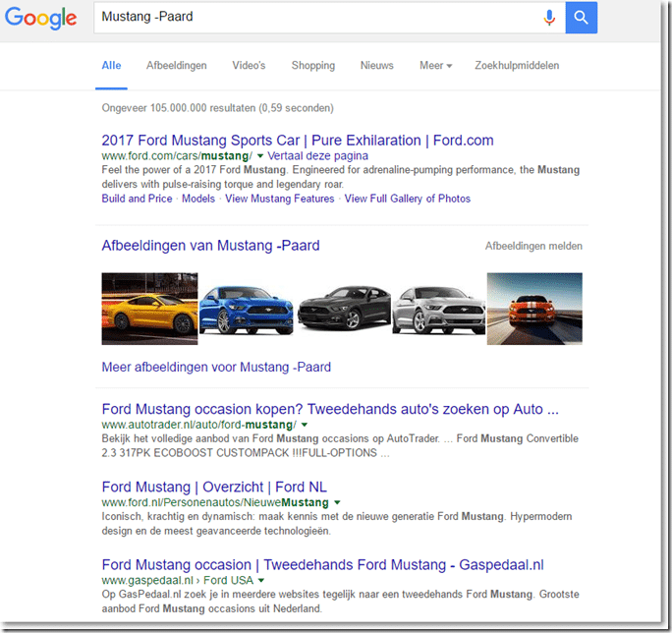Open Ford Mustang Overzicht Ford NL result

[214, 488]
